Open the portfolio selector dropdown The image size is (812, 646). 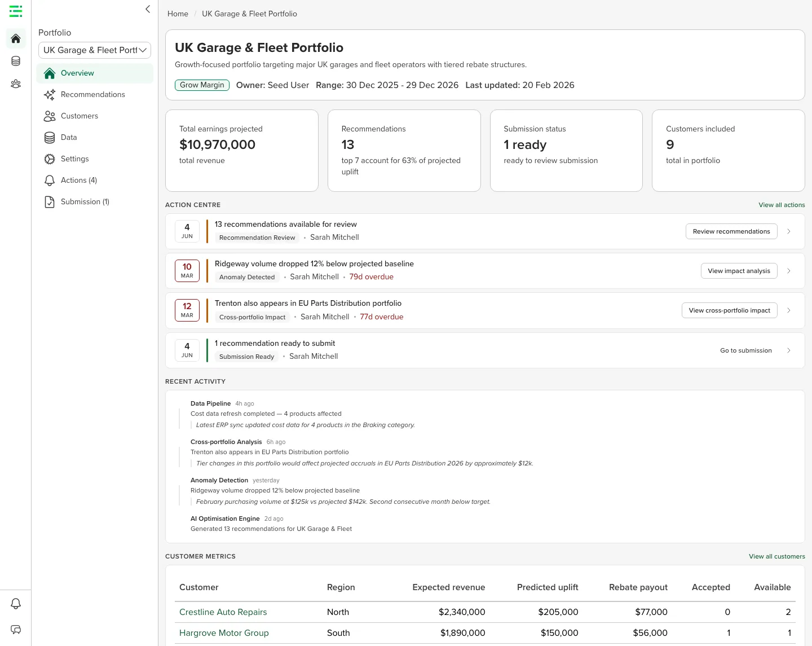(x=95, y=50)
